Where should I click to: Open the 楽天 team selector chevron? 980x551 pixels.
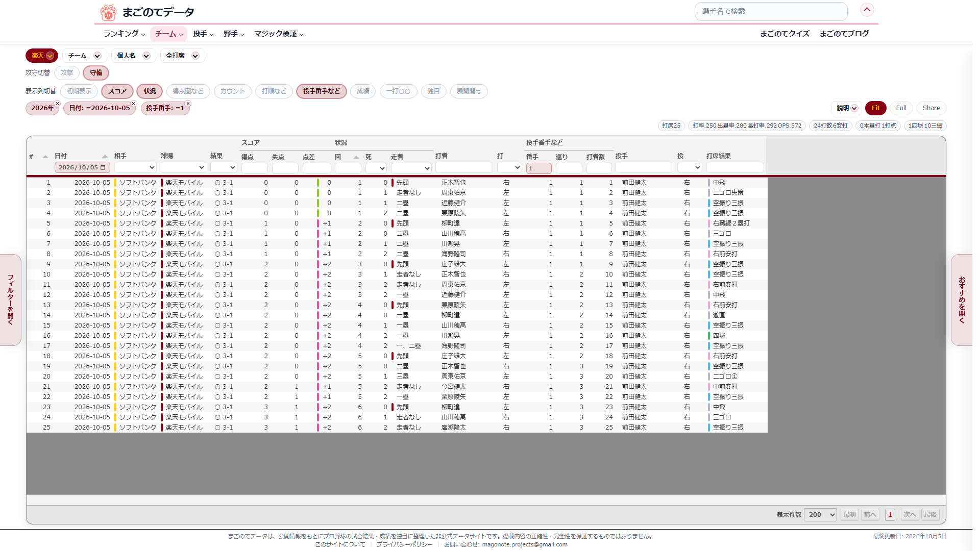point(50,56)
